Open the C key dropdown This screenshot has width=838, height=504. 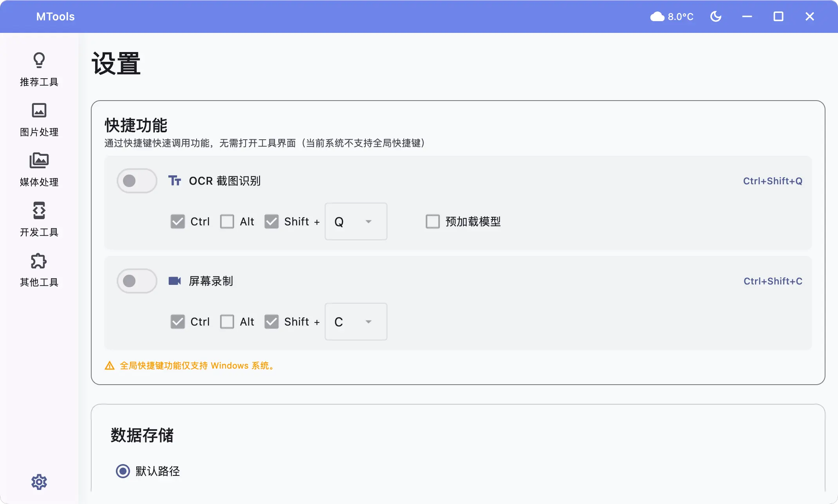click(x=356, y=322)
